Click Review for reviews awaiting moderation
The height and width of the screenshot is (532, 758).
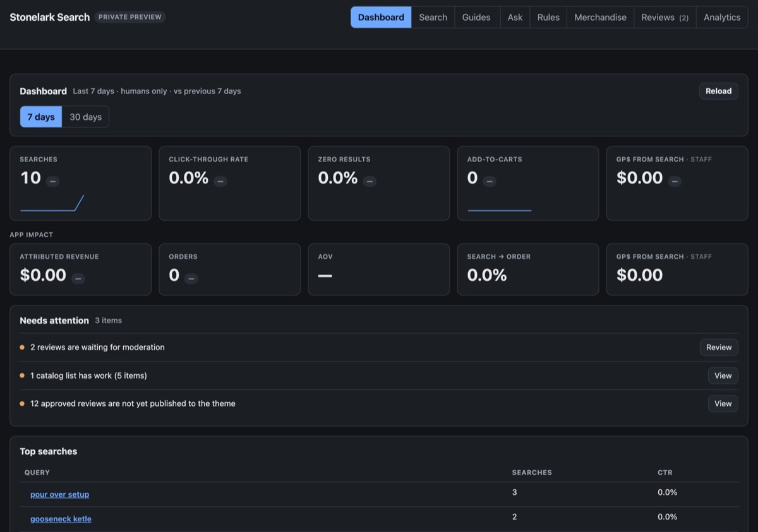pyautogui.click(x=718, y=347)
